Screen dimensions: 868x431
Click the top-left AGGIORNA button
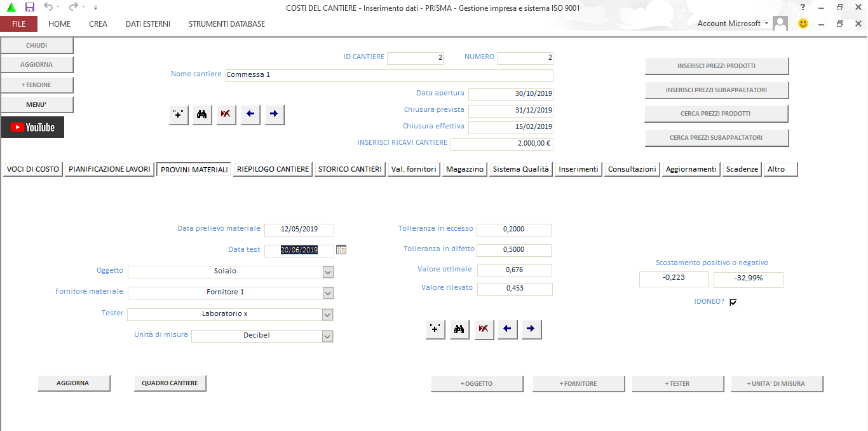(x=37, y=65)
